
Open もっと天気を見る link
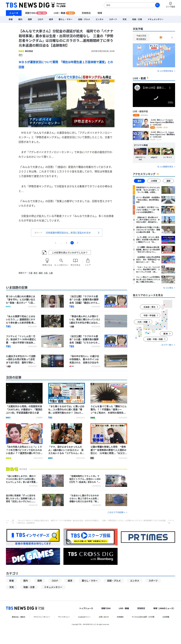pyautogui.click(x=166, y=71)
